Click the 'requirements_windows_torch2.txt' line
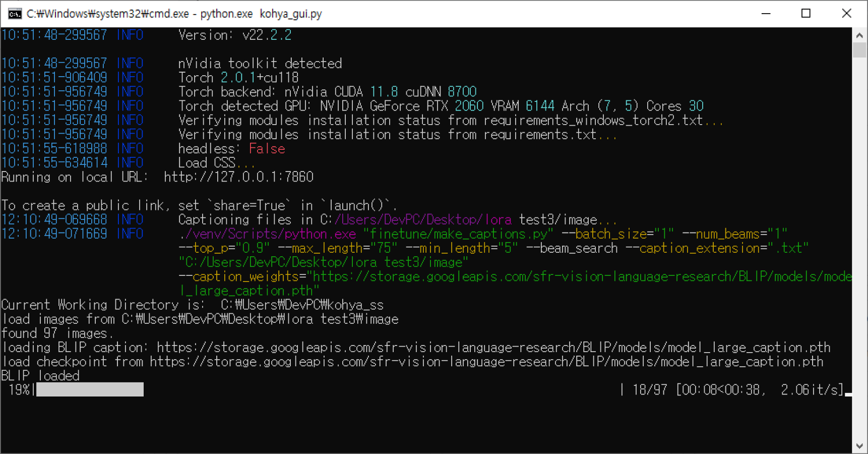This screenshot has height=454, width=868. click(x=451, y=120)
